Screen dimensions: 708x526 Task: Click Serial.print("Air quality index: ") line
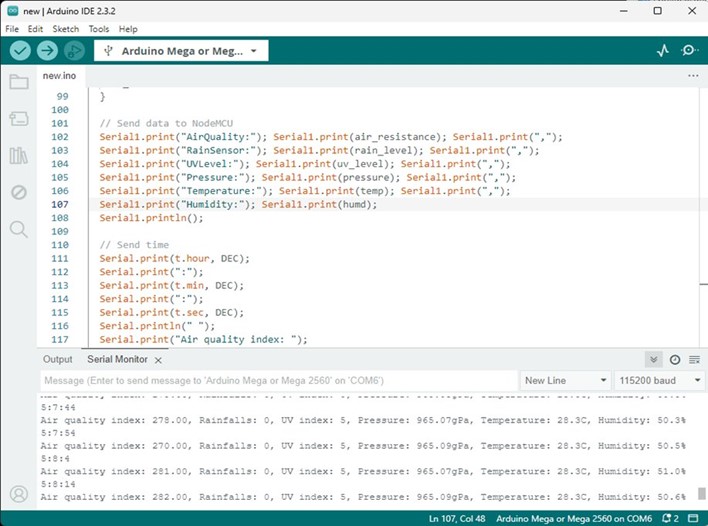(x=203, y=340)
